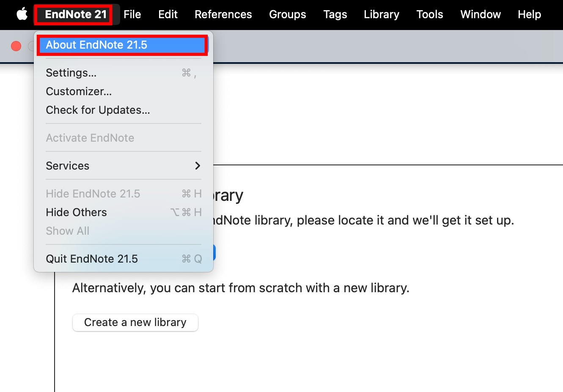Choose Hide Others menu entry

(76, 212)
